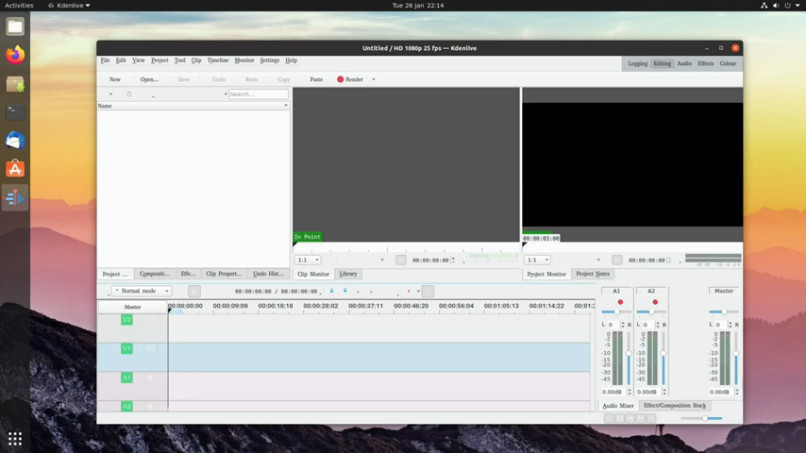Screen dimensions: 806x453
Task: Open the Settings menu
Action: click(269, 60)
